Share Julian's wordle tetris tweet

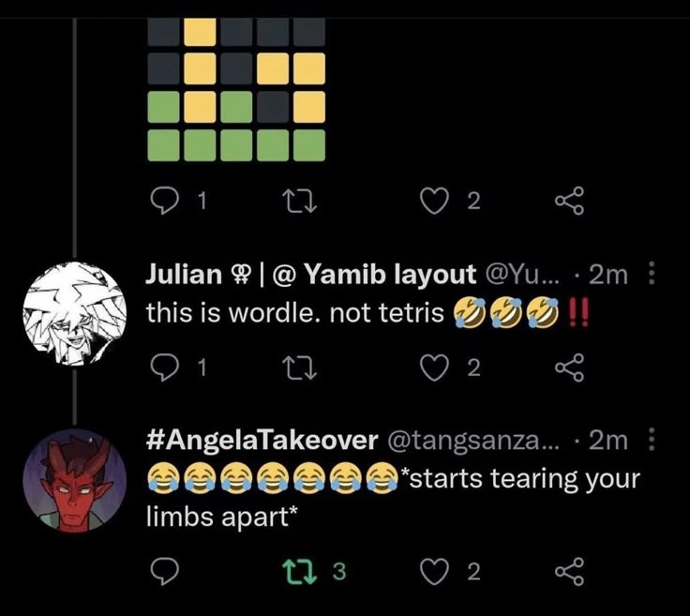[569, 368]
